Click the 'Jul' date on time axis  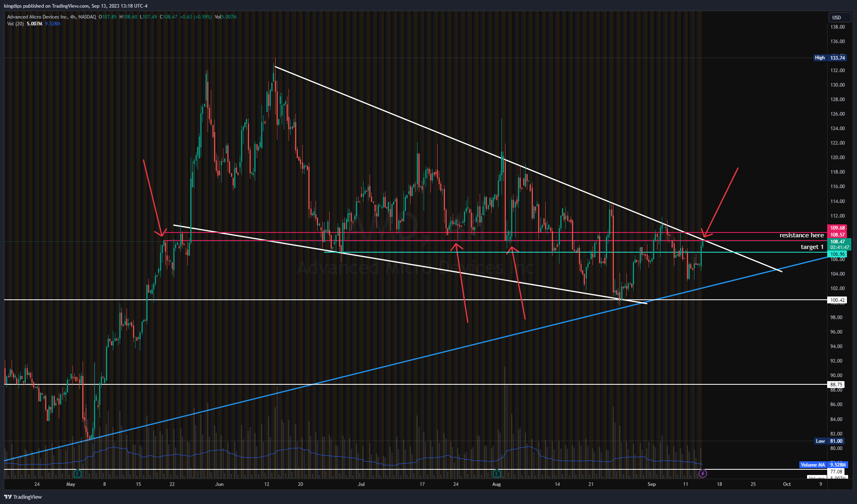point(361,484)
